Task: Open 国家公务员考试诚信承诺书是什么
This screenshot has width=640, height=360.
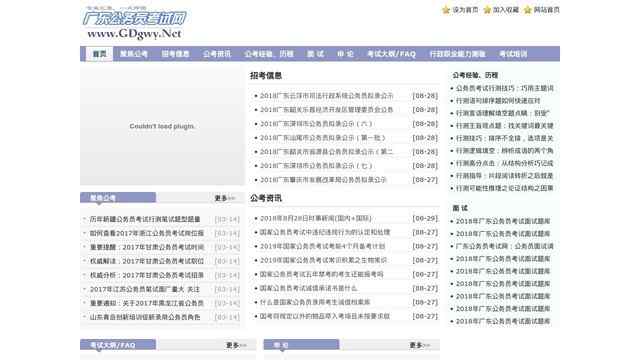Action: tap(309, 288)
